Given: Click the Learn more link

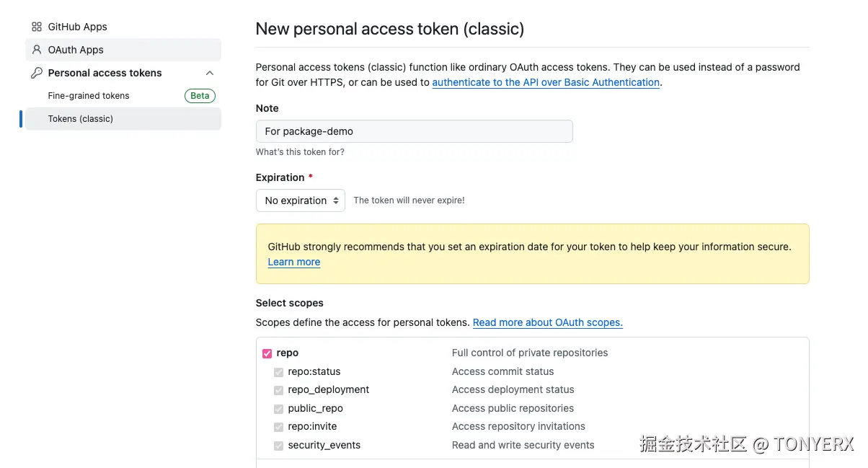Looking at the screenshot, I should (x=294, y=262).
